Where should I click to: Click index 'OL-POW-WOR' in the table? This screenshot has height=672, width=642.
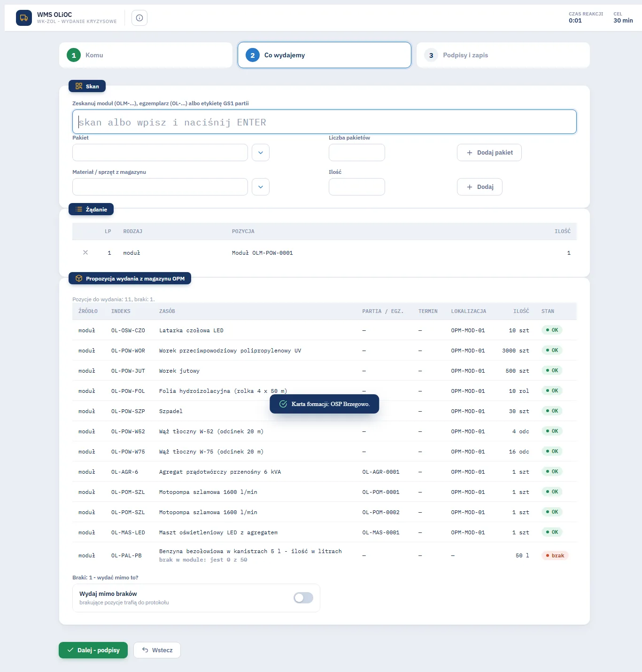[128, 351]
